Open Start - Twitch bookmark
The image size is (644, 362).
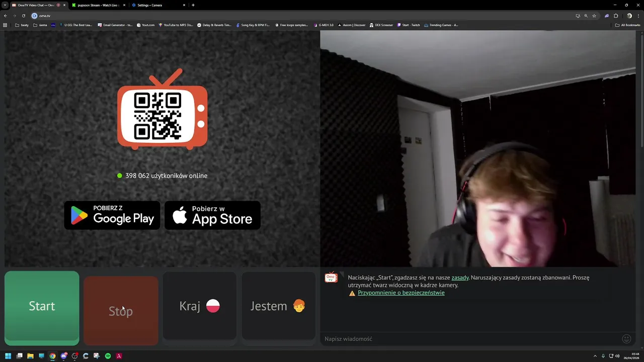409,25
